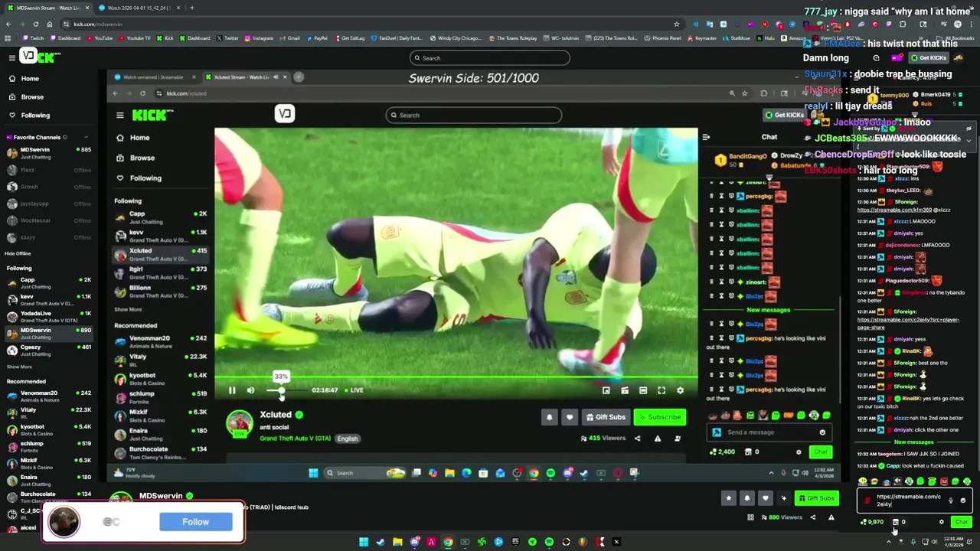Toggle heart follow on MDSwervin channel
This screenshot has width=980, height=551.
coord(765,498)
